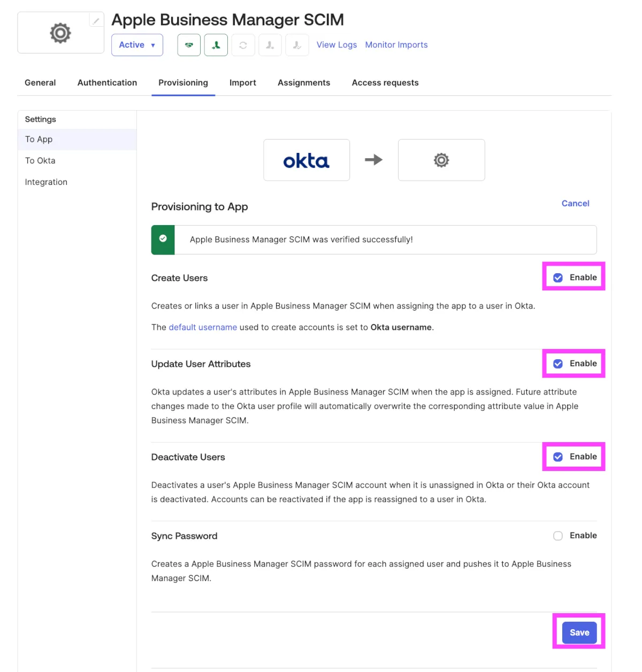Uncheck the Create Users Enable checkbox
Viewport: 642px width, 672px height.
pos(558,278)
